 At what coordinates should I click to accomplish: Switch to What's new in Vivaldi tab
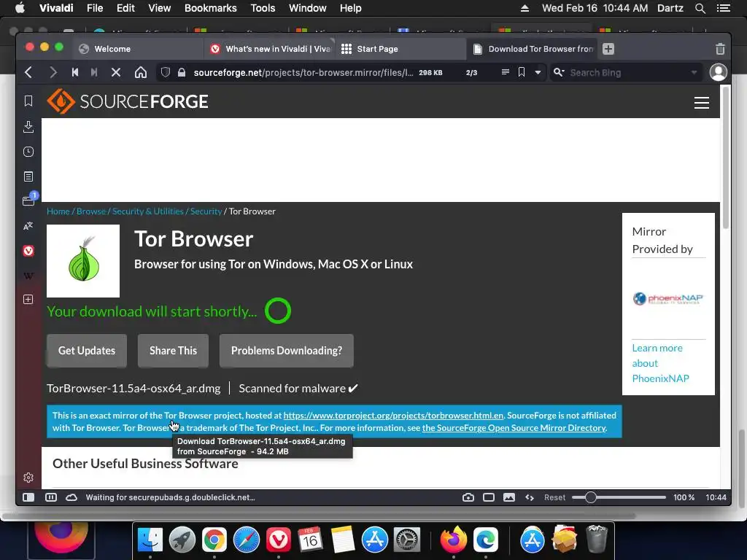pyautogui.click(x=270, y=49)
